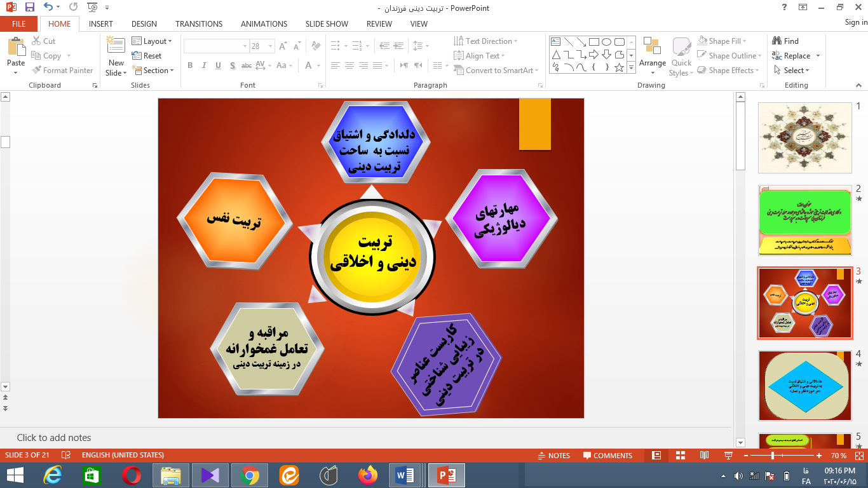Toggle Normal view button in status bar
Image resolution: width=868 pixels, height=488 pixels.
[656, 456]
